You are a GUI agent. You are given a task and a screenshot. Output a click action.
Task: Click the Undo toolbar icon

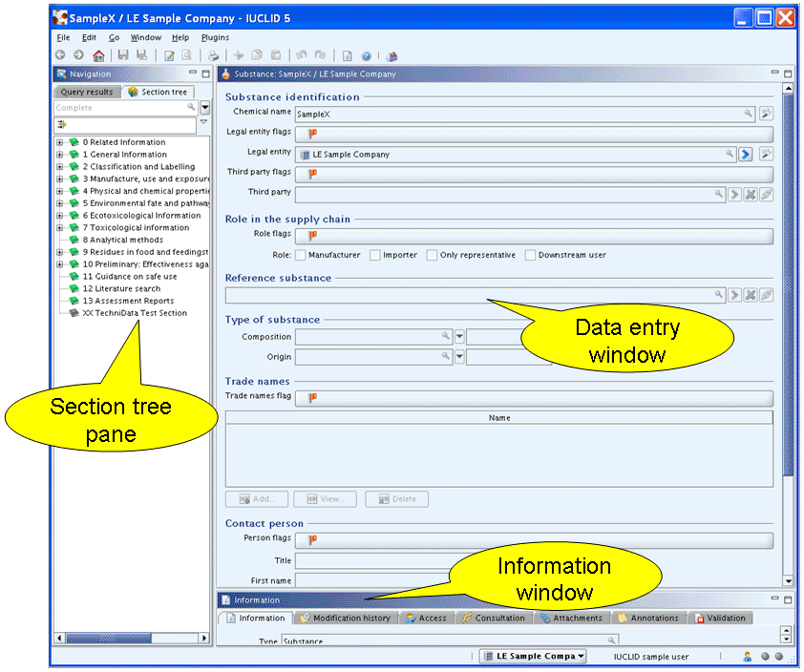302,55
